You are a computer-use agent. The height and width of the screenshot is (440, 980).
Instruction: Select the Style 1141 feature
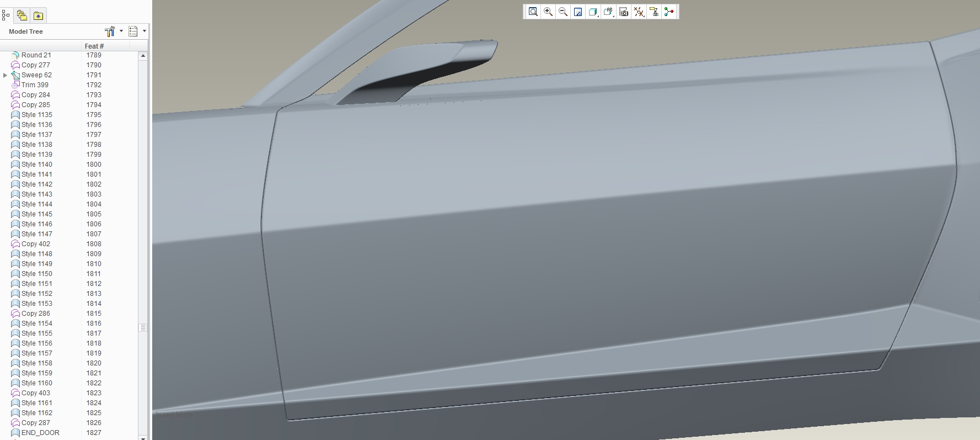37,174
